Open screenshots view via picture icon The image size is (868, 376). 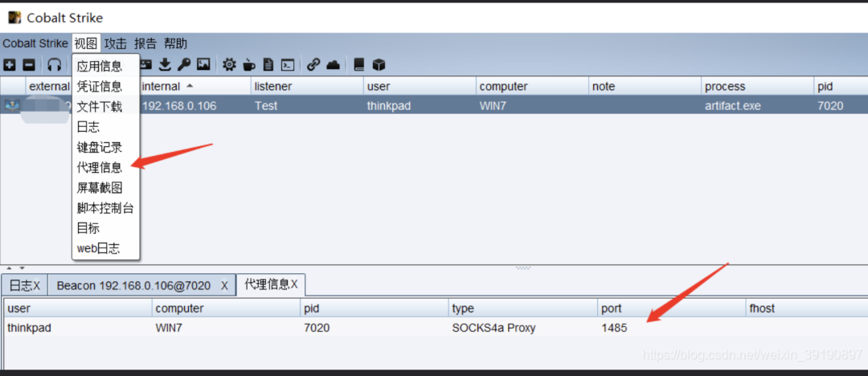(203, 65)
